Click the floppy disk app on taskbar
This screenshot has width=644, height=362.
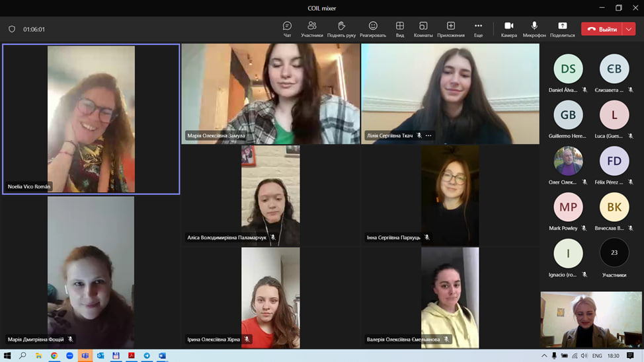tap(116, 355)
